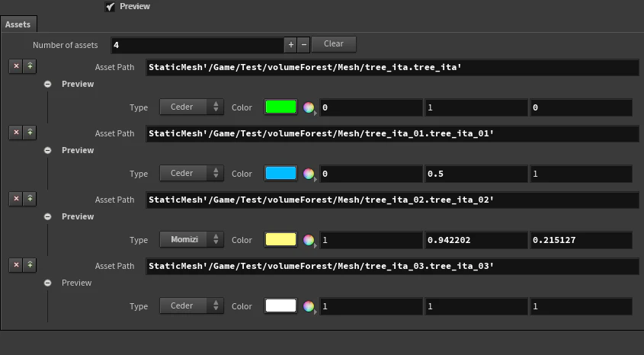Click the white color swatch
This screenshot has height=355, width=644.
point(281,306)
